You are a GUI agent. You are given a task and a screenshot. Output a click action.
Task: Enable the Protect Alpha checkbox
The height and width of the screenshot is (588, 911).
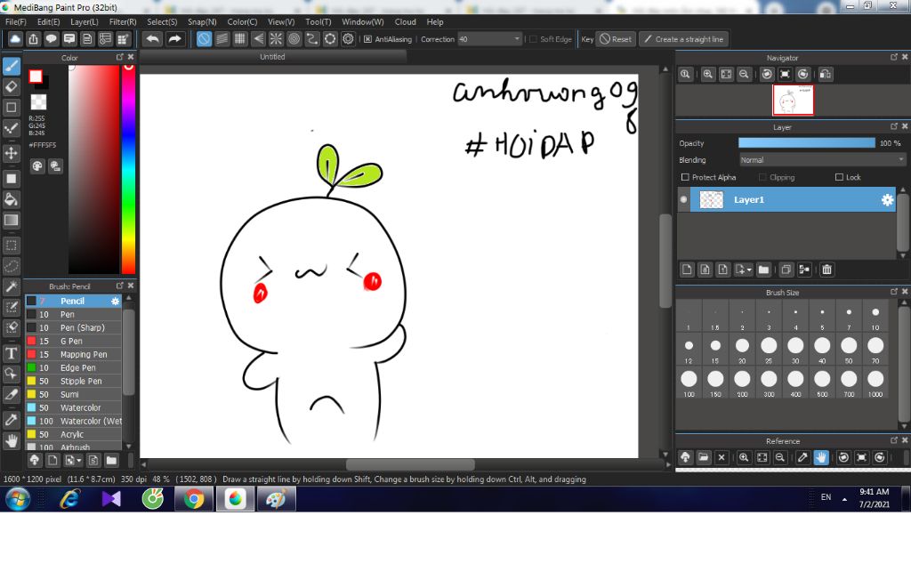[684, 178]
